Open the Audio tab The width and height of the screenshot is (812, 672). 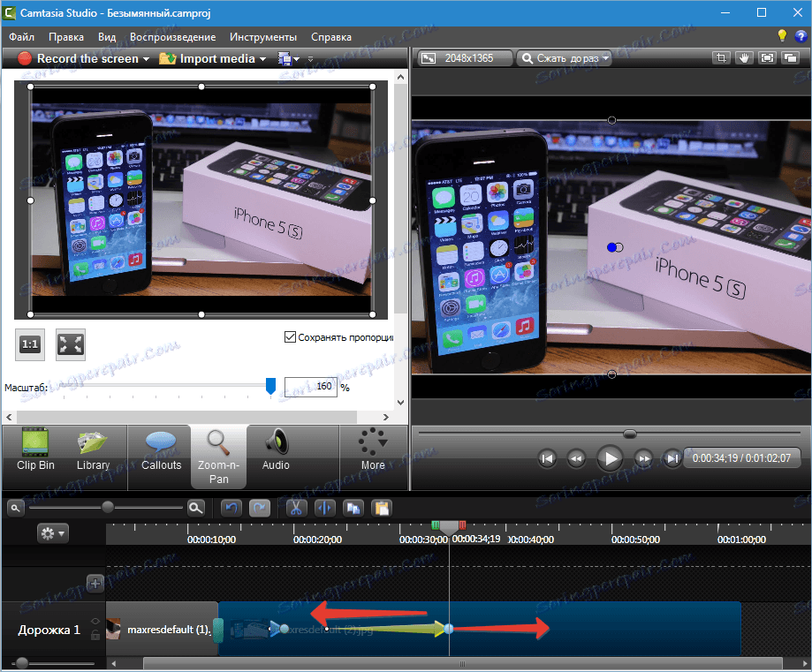point(276,449)
